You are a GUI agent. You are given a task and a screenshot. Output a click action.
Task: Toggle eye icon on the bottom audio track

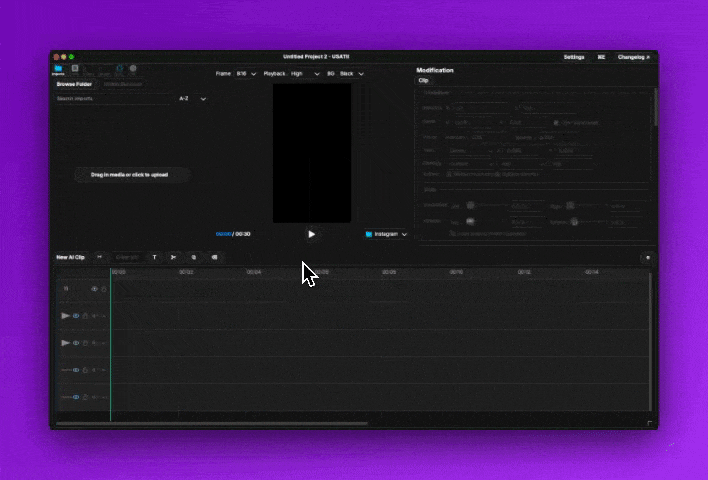pyautogui.click(x=76, y=397)
